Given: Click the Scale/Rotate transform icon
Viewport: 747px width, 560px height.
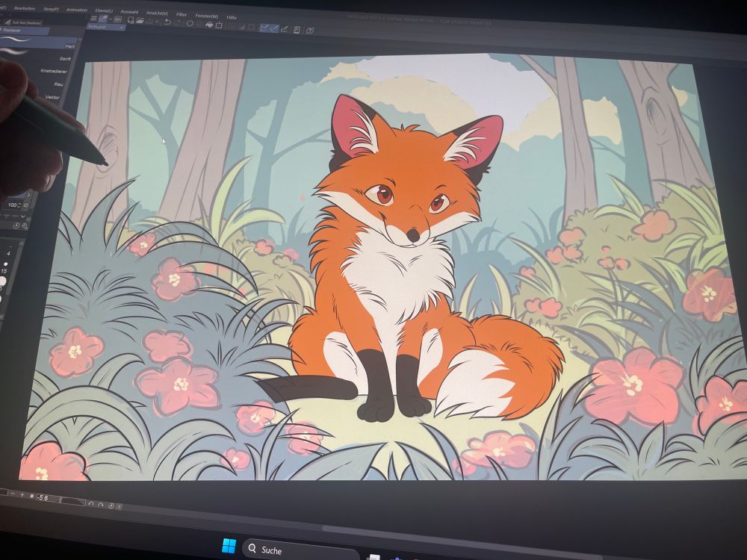Looking at the screenshot, I should click(219, 25).
